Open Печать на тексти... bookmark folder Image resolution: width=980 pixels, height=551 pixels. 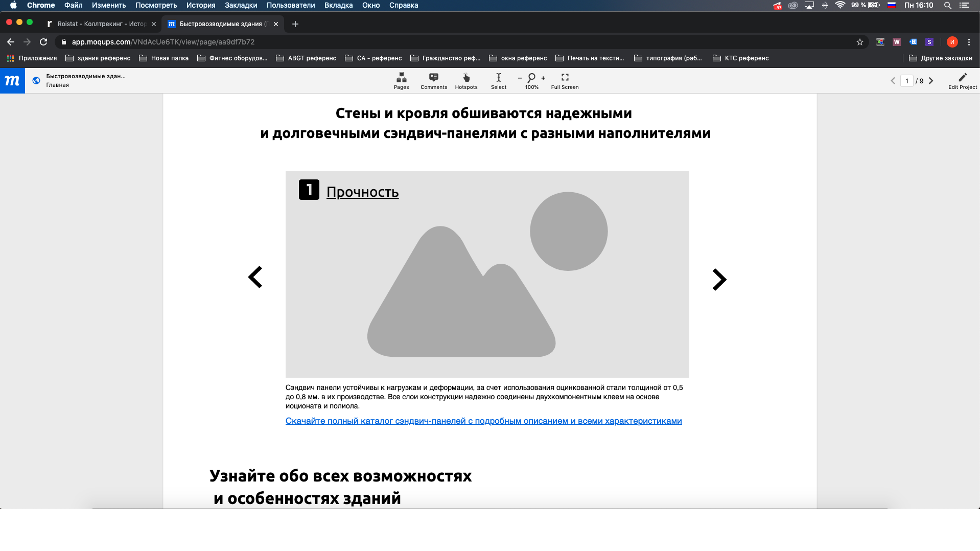tap(590, 58)
